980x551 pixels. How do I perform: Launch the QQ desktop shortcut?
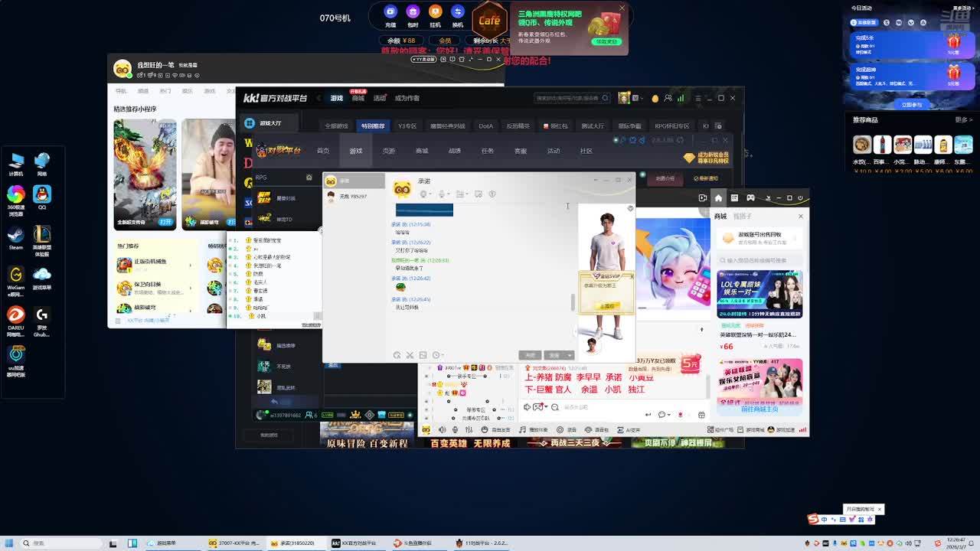tap(42, 196)
